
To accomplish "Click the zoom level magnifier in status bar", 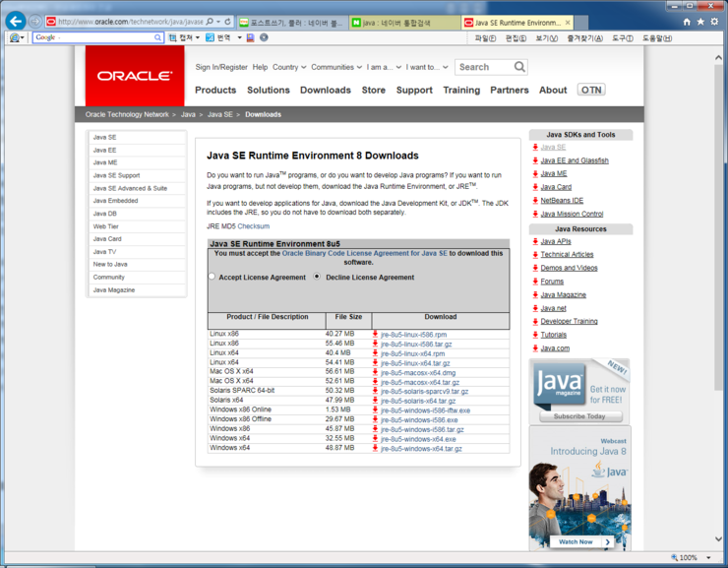I will click(x=674, y=557).
